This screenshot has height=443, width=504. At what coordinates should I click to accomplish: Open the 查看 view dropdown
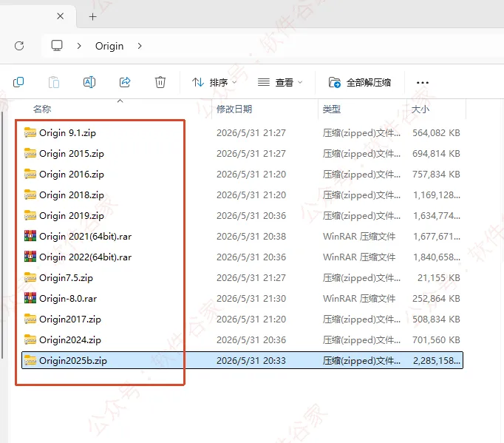280,82
